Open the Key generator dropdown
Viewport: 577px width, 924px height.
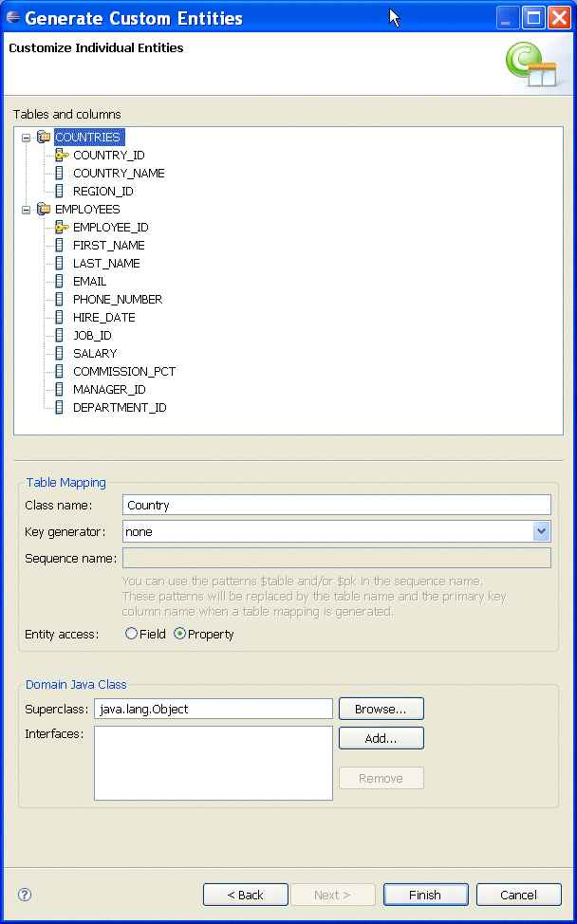click(542, 531)
